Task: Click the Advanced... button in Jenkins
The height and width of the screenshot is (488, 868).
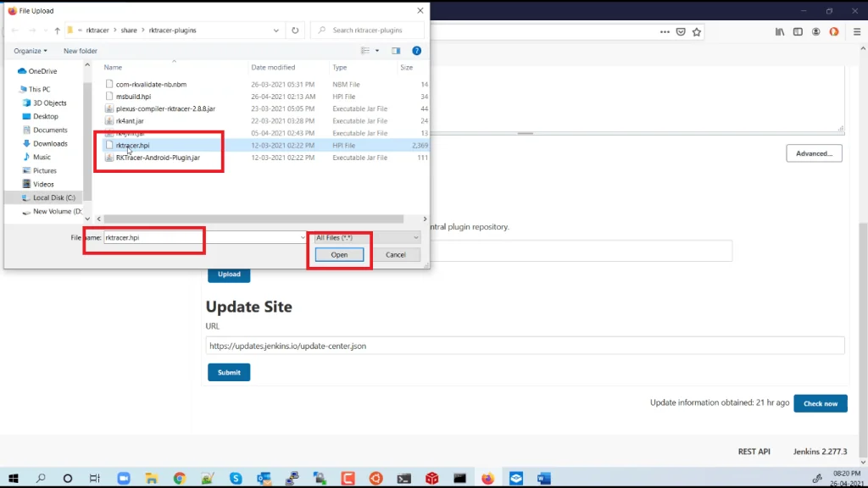Action: [815, 154]
